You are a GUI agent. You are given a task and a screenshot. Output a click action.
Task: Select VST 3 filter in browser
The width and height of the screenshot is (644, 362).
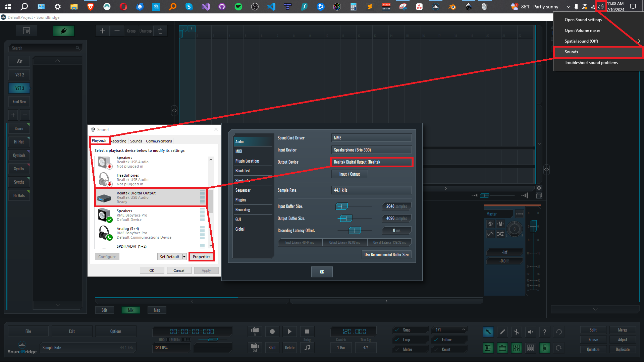[19, 88]
